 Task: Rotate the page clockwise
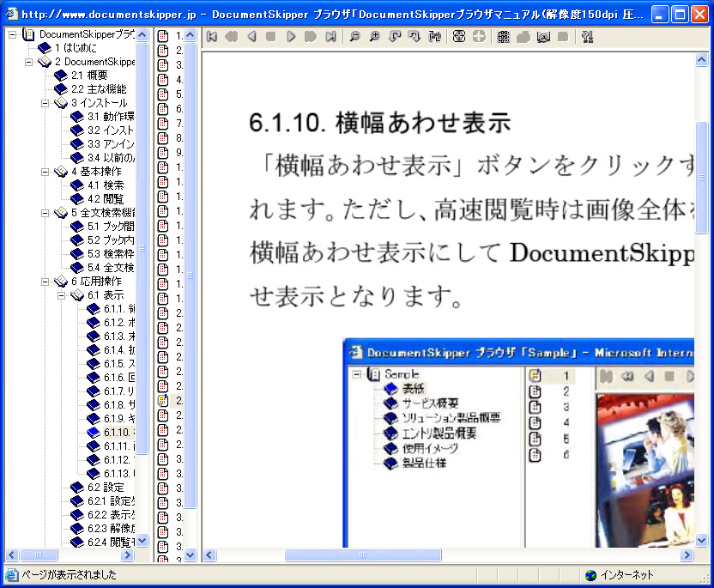click(x=414, y=36)
